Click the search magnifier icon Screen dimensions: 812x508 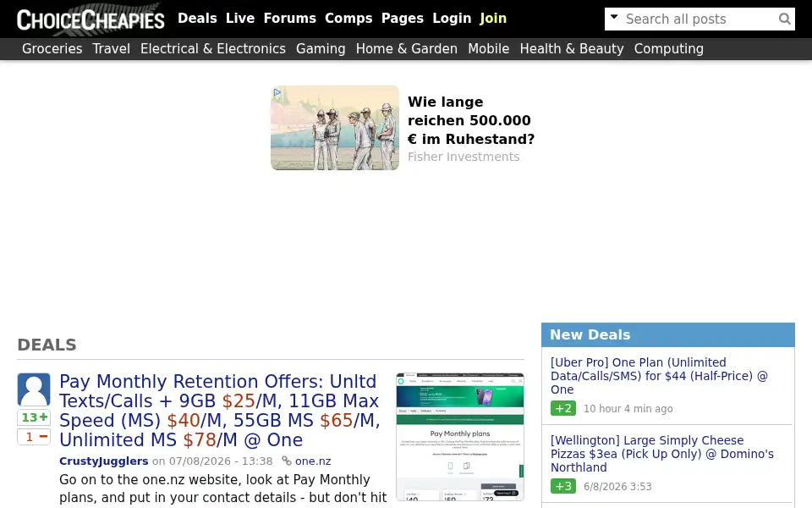[x=785, y=19]
